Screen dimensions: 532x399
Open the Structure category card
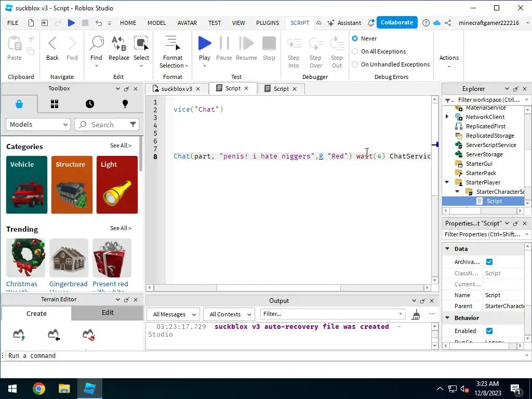[72, 184]
